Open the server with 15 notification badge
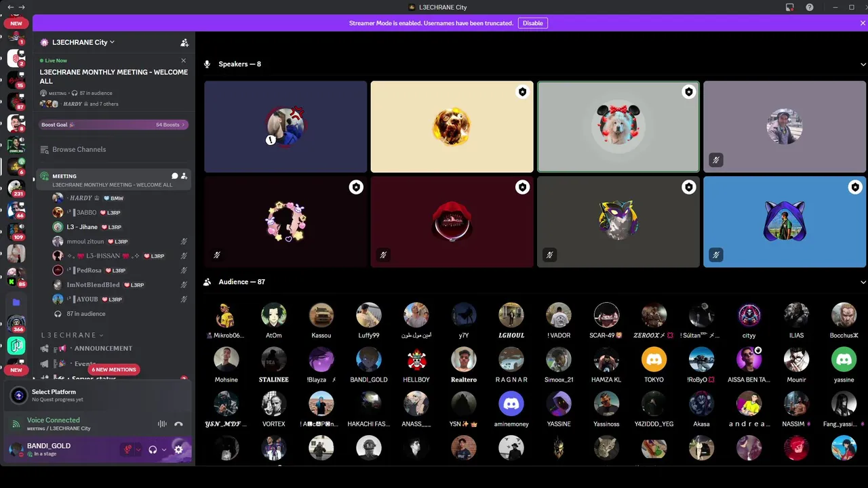Screen dimensions: 868x488 click(16, 79)
